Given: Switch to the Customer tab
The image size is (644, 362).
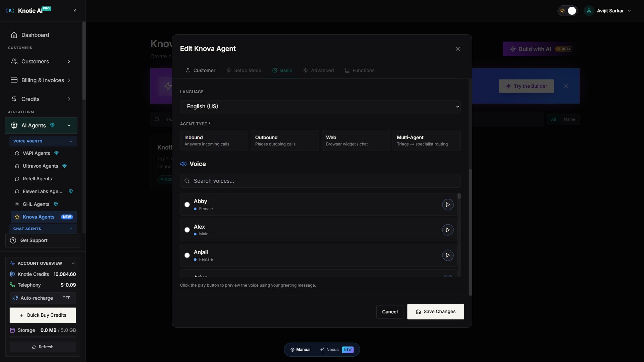Looking at the screenshot, I should click(x=201, y=70).
